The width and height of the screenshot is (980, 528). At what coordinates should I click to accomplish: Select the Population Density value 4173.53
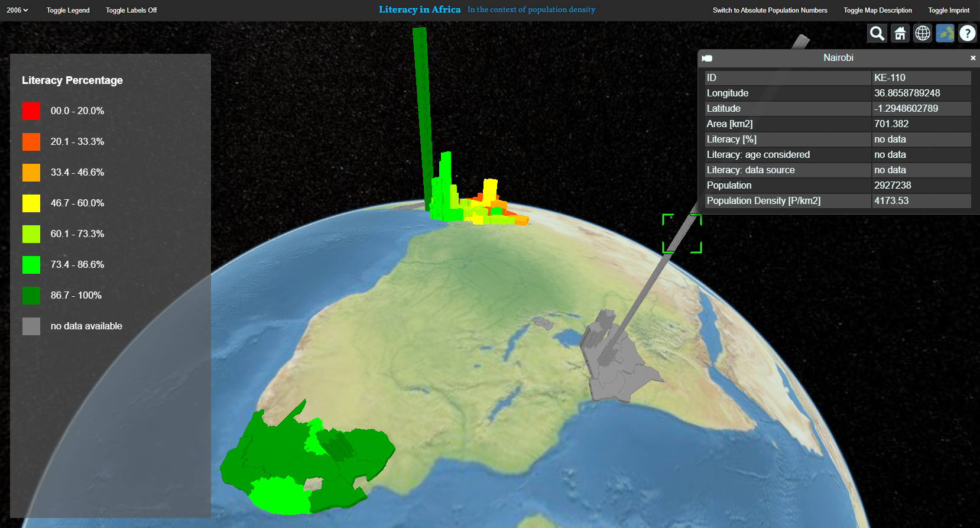[x=891, y=200]
